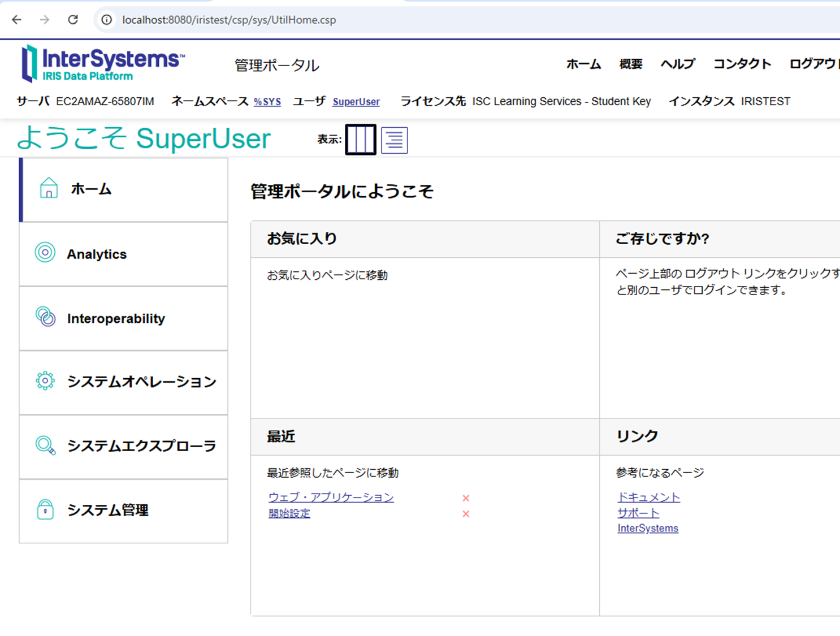Click the SuperUser user link

(356, 102)
